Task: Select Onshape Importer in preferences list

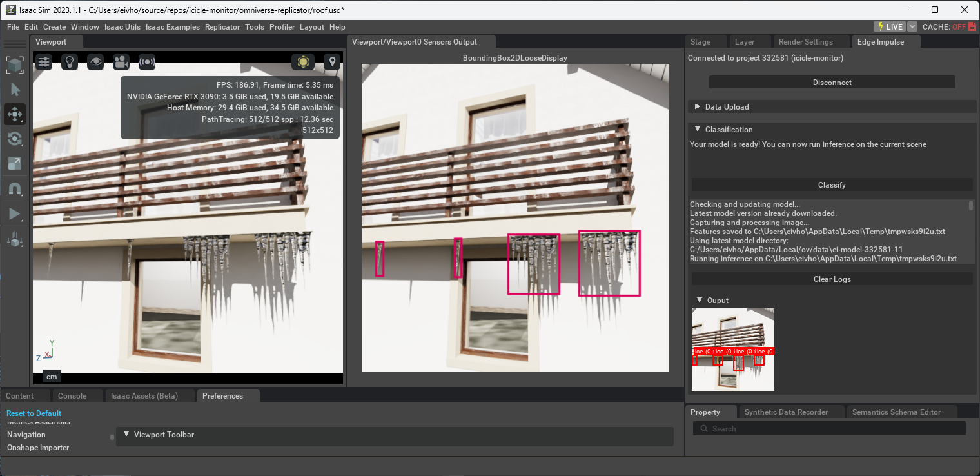Action: (x=38, y=448)
